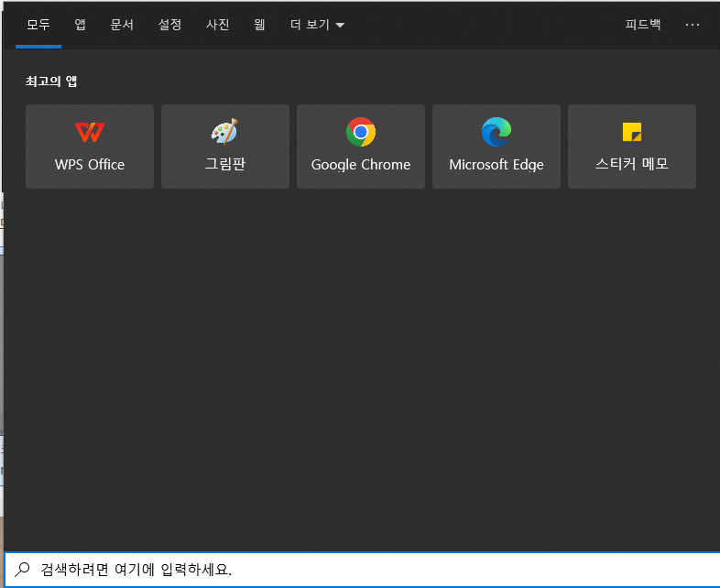720x588 pixels.
Task: Switch to the 사진 tab
Action: pyautogui.click(x=217, y=25)
